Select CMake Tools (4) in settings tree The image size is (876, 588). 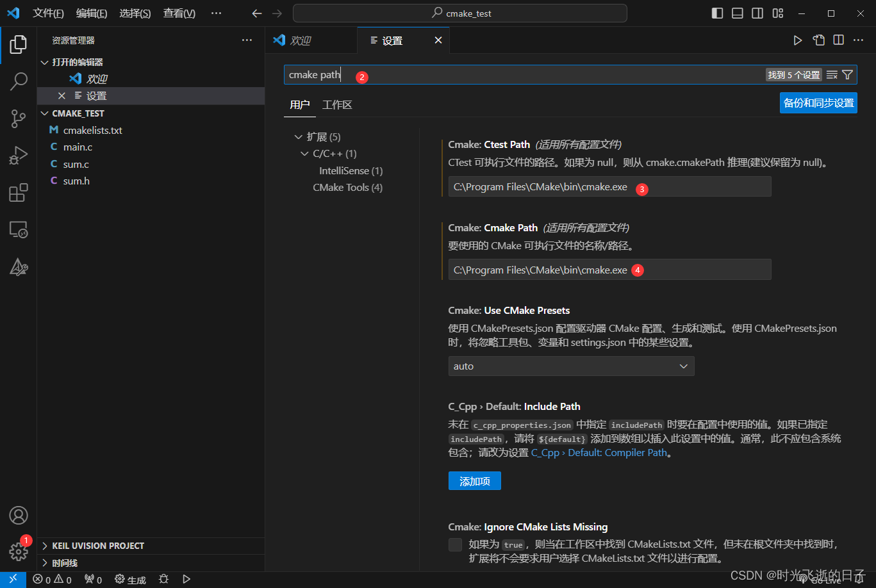[x=347, y=188]
